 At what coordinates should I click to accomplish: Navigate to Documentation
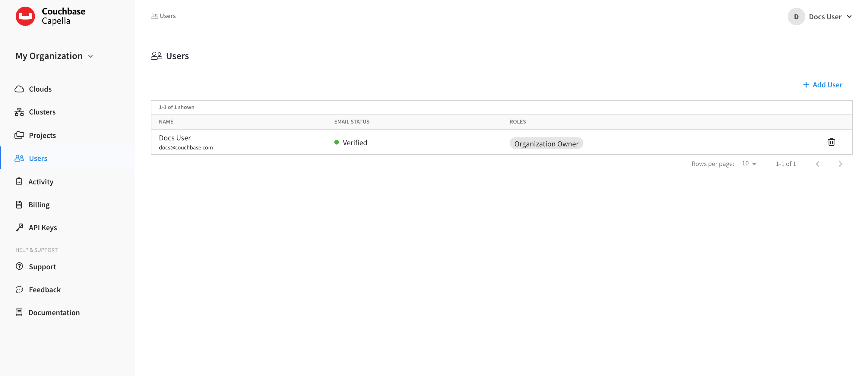[x=54, y=312]
